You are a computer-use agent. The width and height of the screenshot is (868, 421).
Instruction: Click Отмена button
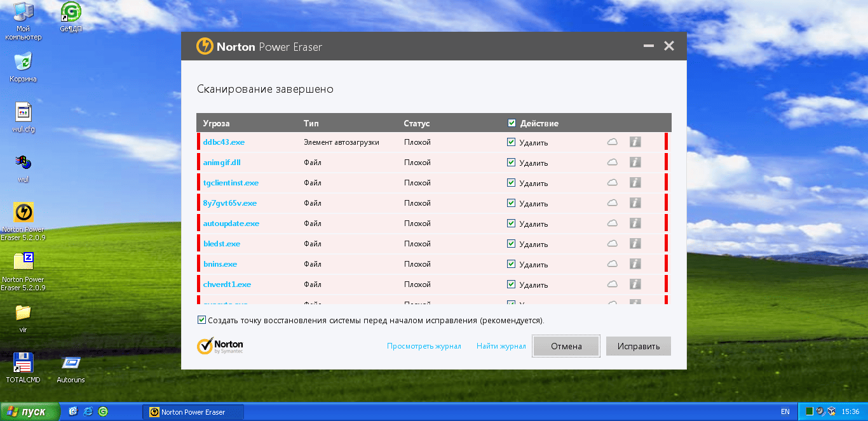click(566, 346)
